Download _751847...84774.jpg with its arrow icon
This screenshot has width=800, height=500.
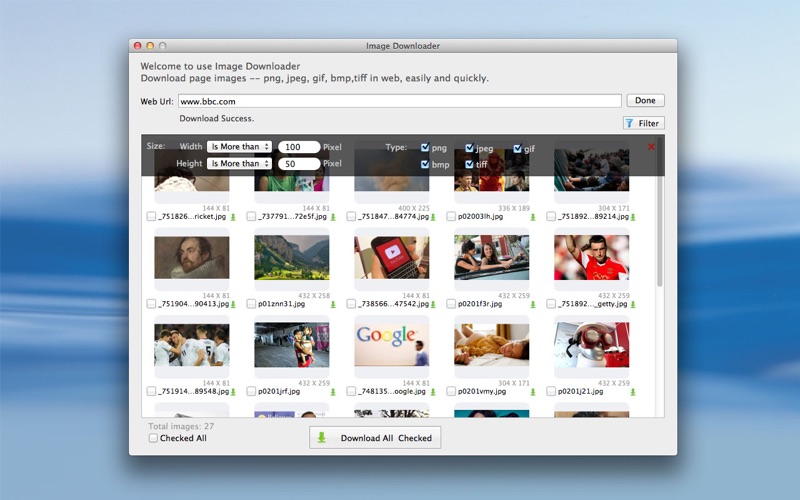point(433,217)
